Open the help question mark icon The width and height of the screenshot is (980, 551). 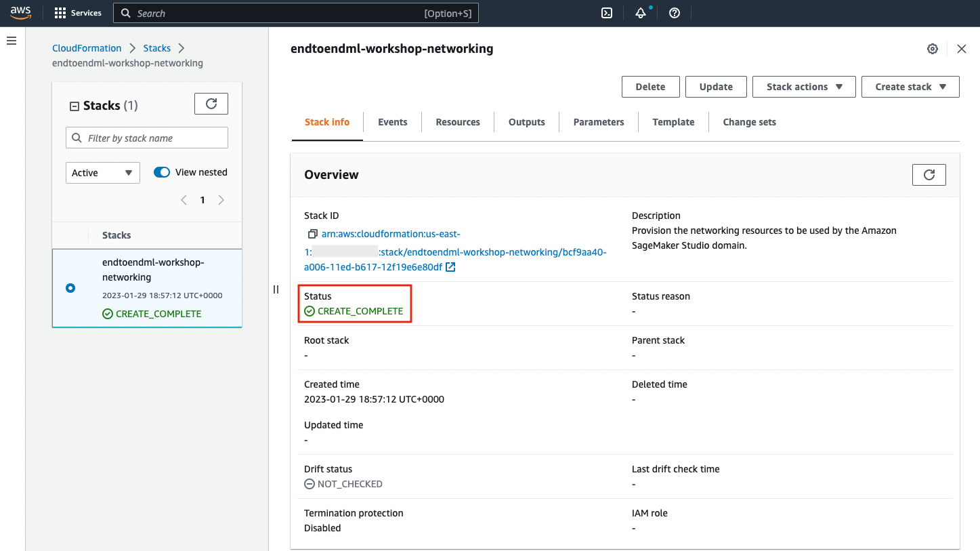(675, 13)
